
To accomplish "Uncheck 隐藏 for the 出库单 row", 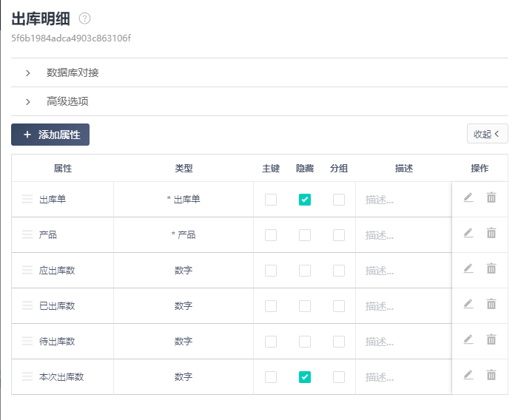I will (x=305, y=200).
